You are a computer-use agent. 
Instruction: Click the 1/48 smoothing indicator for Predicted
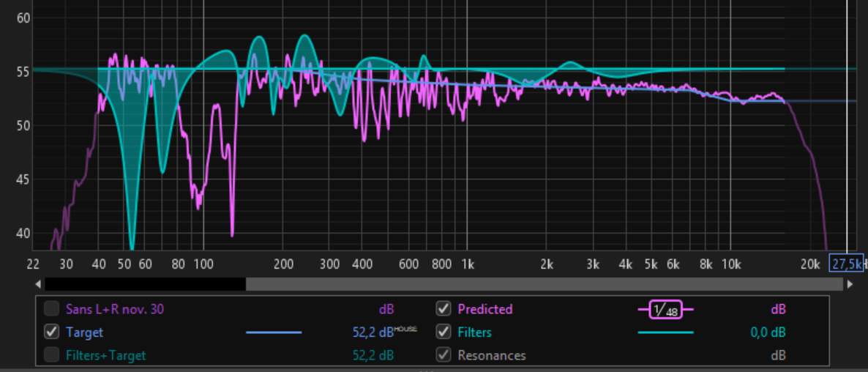pos(666,310)
